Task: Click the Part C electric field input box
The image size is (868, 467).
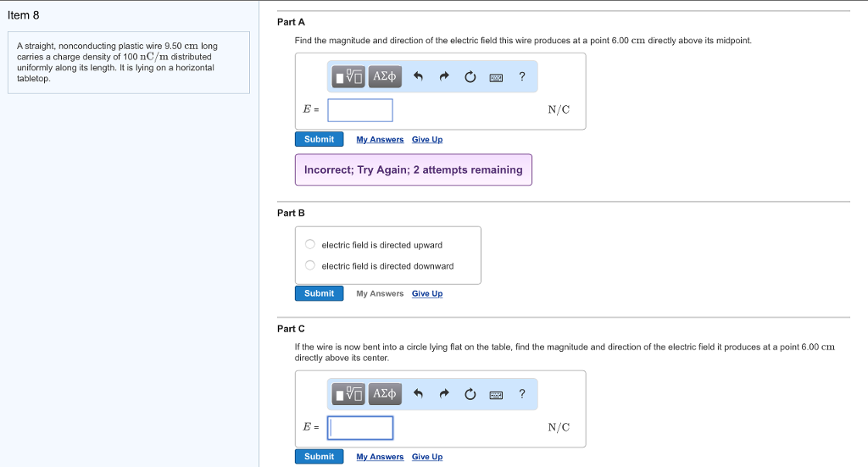Action: pos(360,428)
